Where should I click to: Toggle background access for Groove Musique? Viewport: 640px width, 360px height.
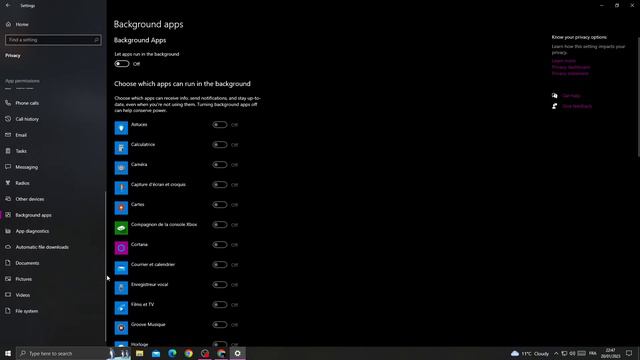220,324
